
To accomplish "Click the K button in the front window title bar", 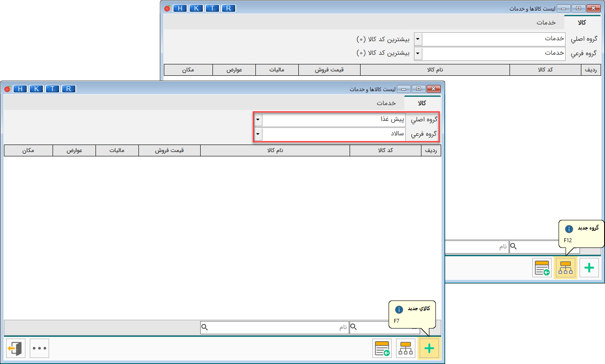I will click(x=36, y=89).
